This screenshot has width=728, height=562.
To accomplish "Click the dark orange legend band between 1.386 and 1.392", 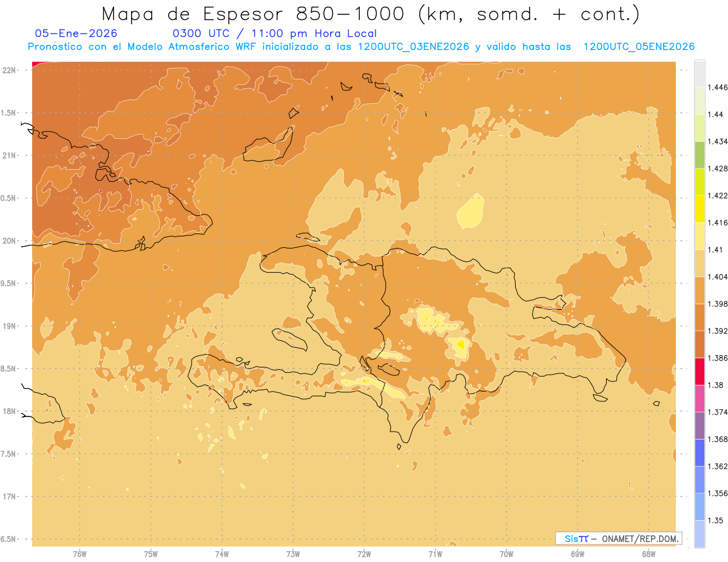I will pos(699,344).
